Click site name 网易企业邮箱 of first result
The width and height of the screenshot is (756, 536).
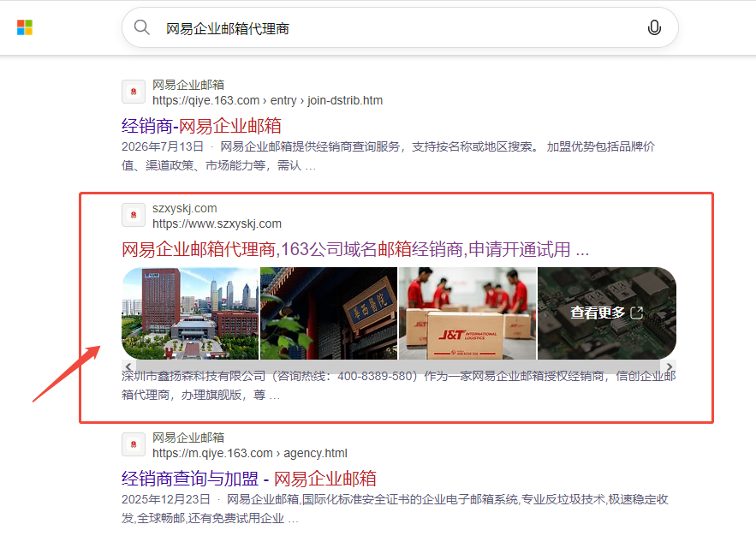188,85
